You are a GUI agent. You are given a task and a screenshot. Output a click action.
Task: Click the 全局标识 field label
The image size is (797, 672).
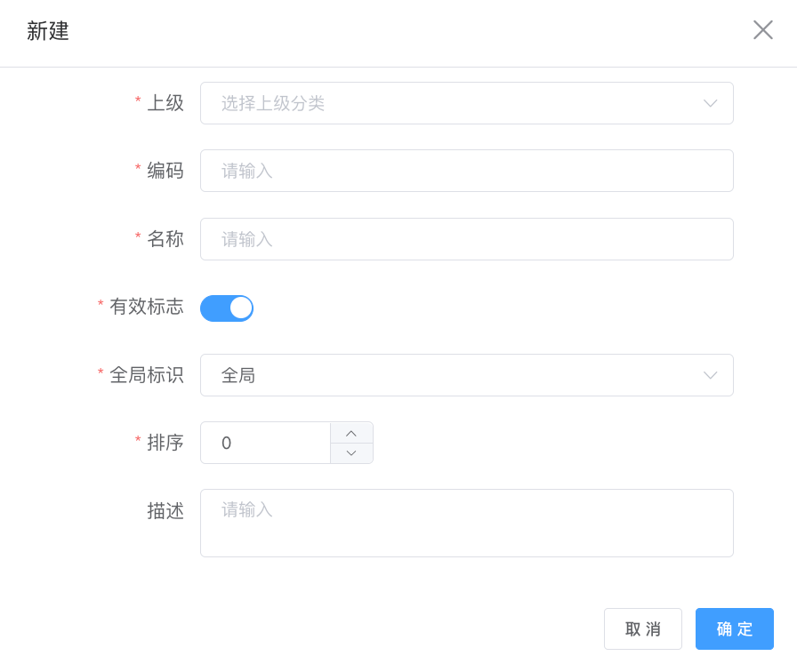[x=146, y=375]
